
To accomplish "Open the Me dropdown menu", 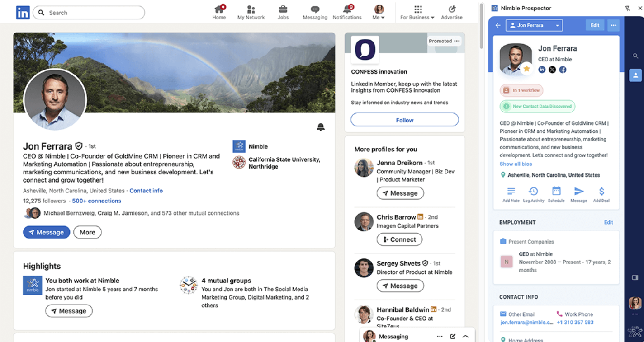I will coord(379,12).
